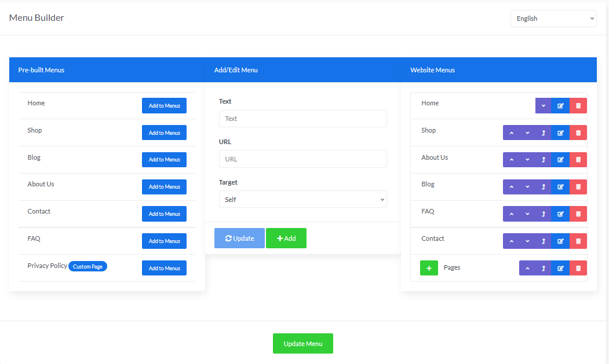Delete the Contact website menu item

[x=578, y=241]
